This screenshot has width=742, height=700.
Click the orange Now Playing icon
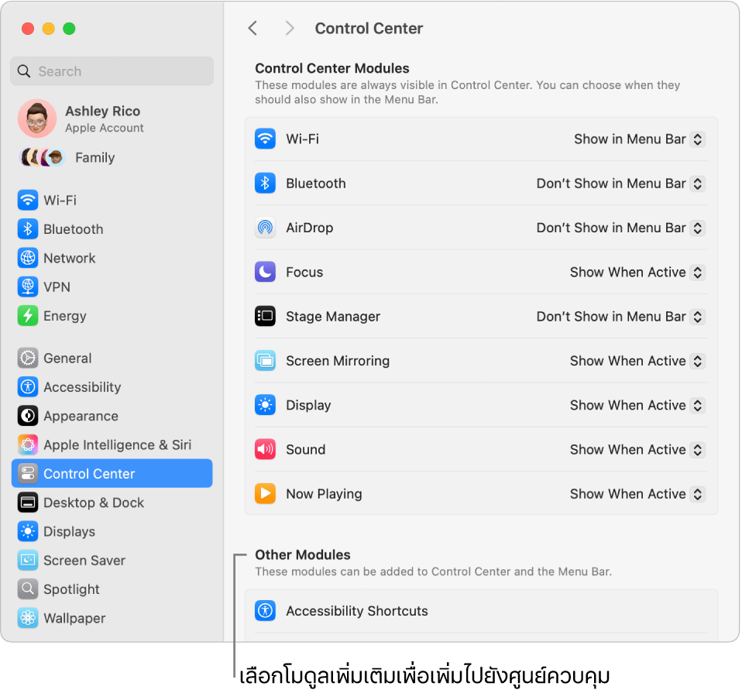265,493
